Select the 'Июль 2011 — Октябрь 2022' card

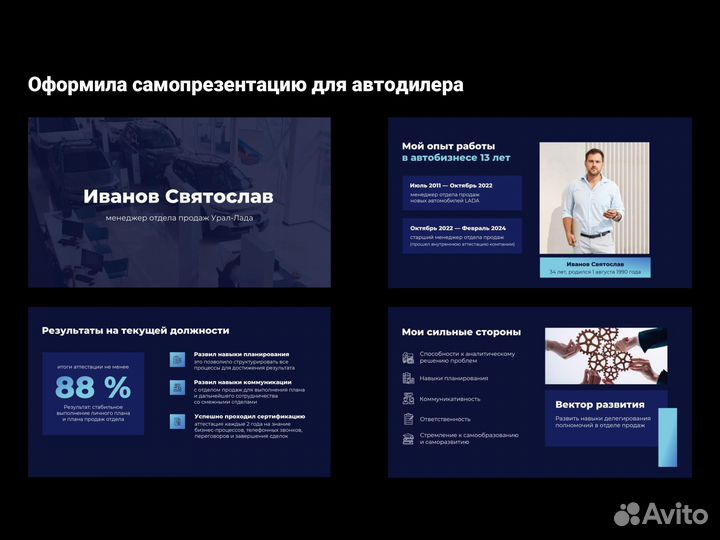click(x=462, y=193)
